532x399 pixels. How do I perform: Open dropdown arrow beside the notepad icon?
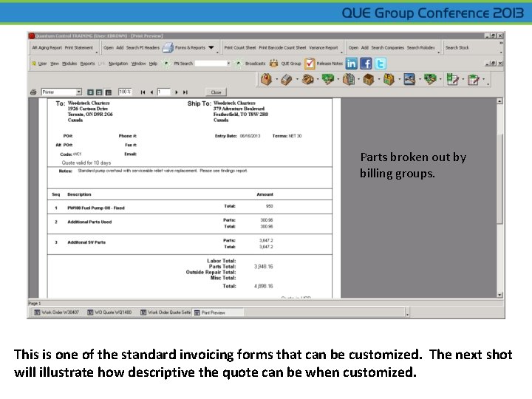[483, 80]
